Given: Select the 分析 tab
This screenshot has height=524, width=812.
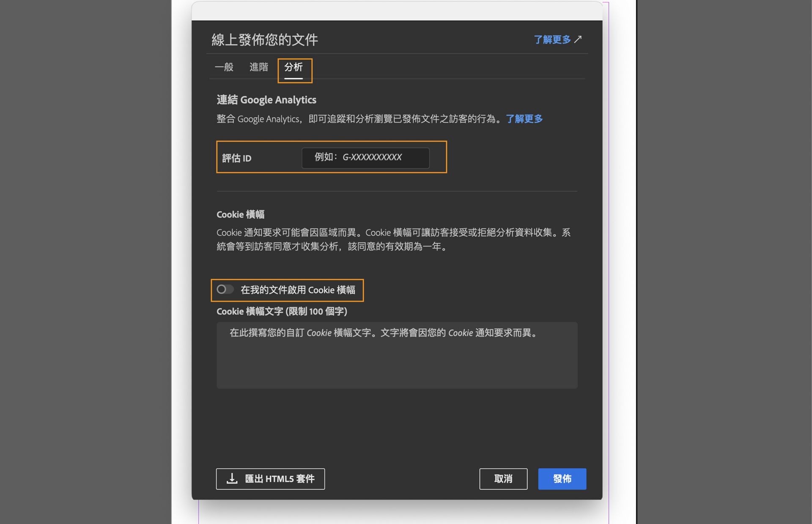Looking at the screenshot, I should tap(294, 68).
